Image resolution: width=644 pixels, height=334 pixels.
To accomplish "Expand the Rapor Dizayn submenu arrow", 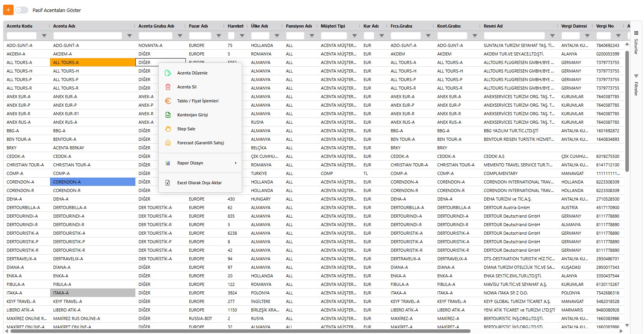I will [x=235, y=163].
